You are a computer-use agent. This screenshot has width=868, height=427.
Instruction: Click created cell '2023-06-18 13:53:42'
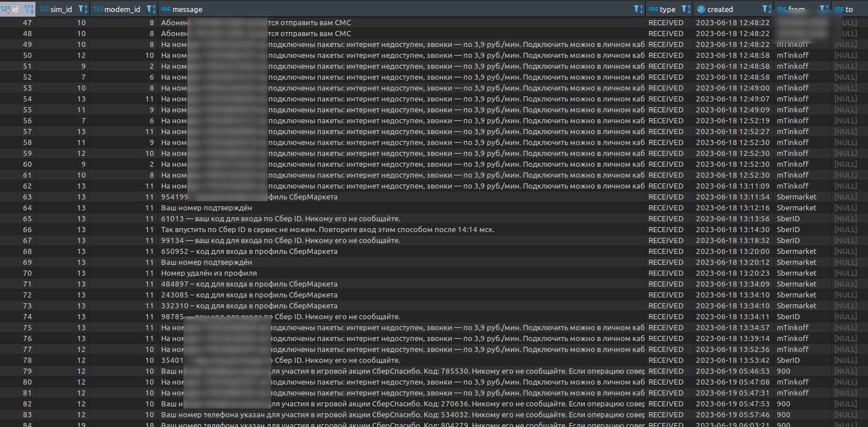732,361
